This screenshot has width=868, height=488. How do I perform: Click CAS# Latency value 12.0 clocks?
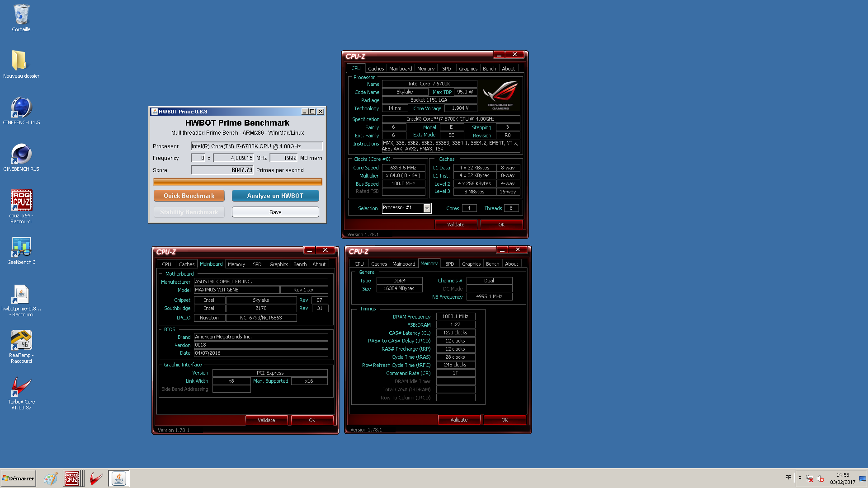pyautogui.click(x=455, y=333)
